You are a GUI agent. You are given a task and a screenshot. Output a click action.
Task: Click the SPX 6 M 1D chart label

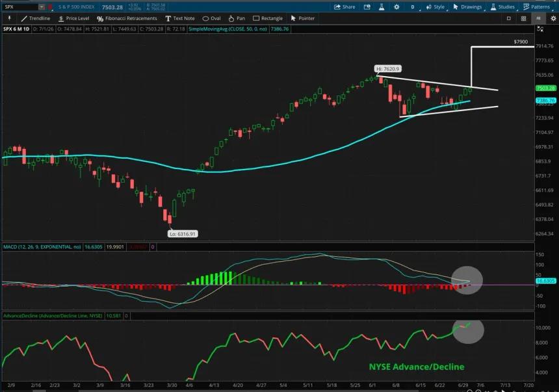click(x=16, y=29)
